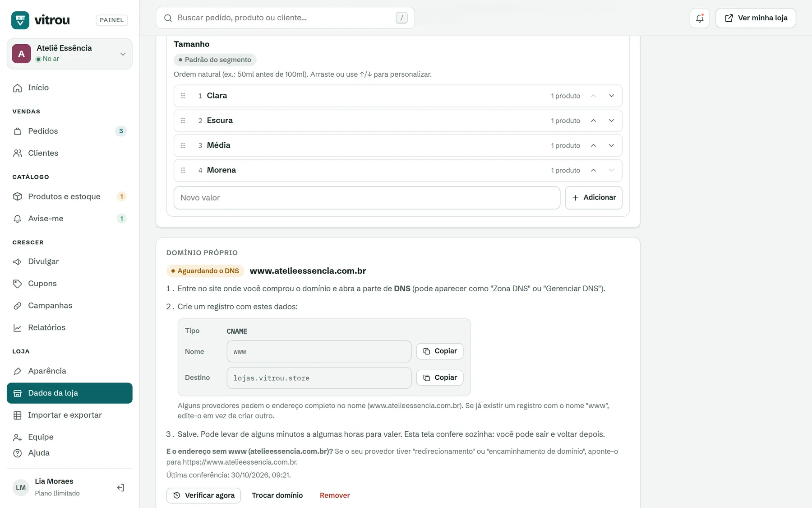Copy the Nome value www
812x508 pixels.
click(440, 351)
